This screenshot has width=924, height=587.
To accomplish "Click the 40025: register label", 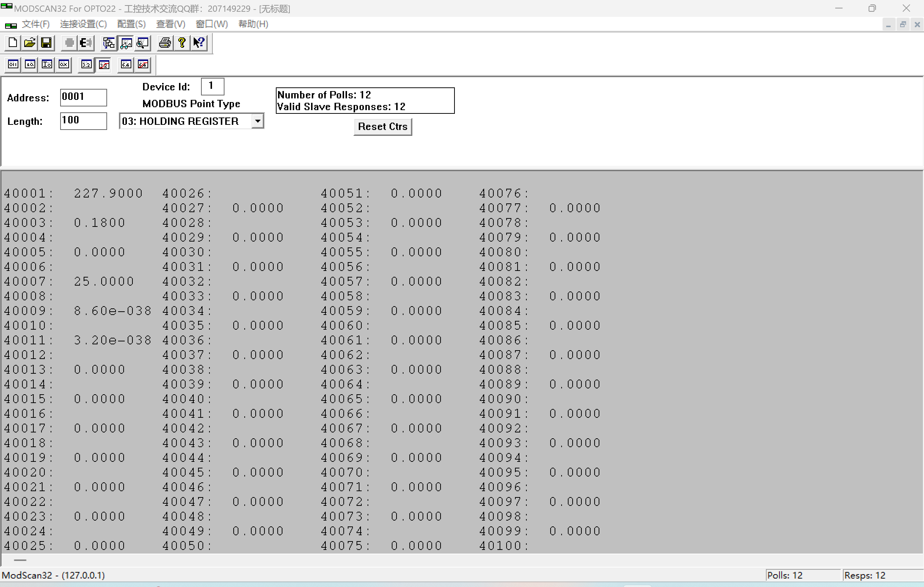I will click(28, 546).
